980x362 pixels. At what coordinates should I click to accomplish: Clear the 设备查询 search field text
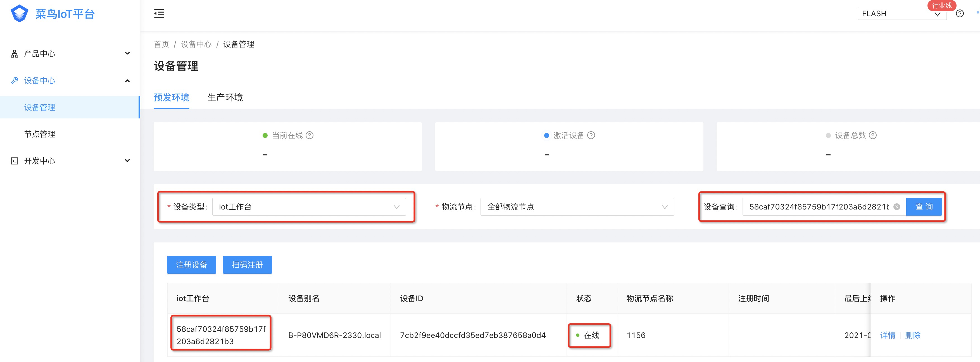coord(897,207)
